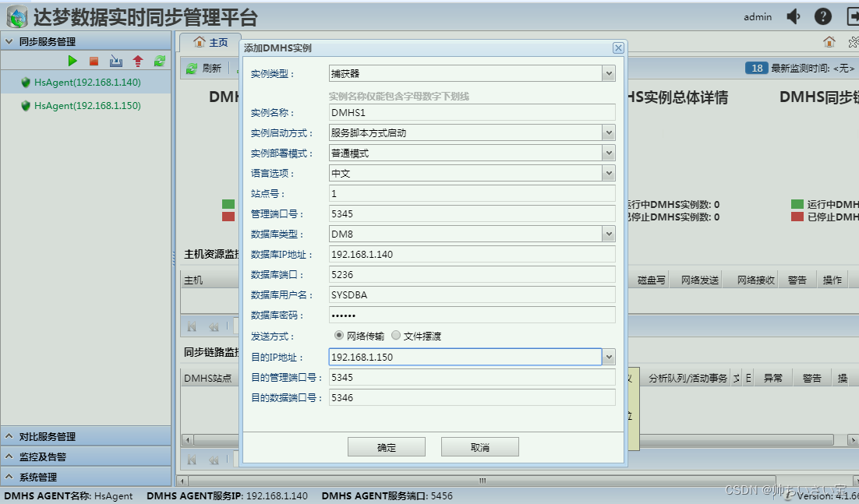Open the help question mark icon
This screenshot has height=504, width=859.
[x=823, y=16]
